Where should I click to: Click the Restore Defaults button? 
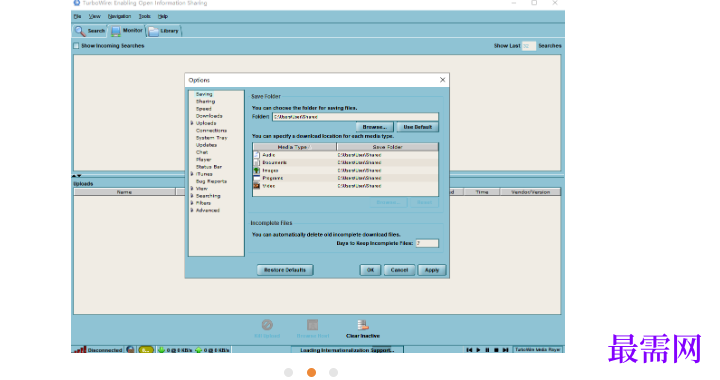[285, 270]
